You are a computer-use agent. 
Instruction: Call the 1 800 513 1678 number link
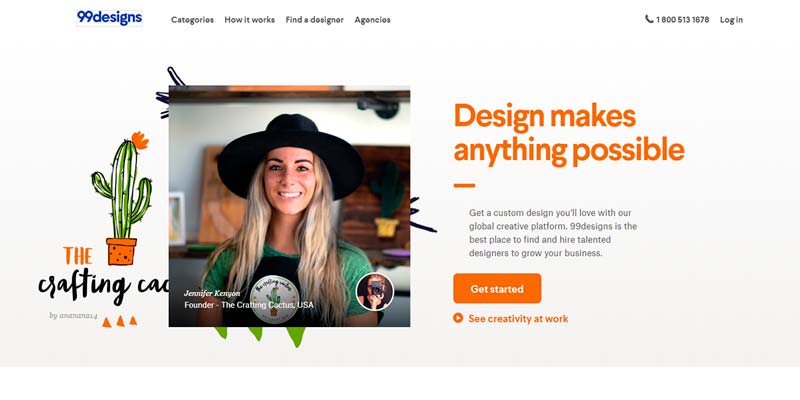tap(682, 20)
